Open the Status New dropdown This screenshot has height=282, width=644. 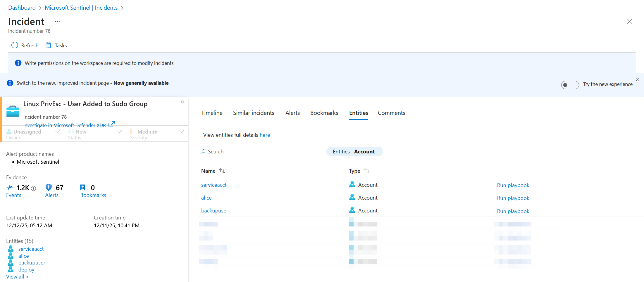(119, 132)
